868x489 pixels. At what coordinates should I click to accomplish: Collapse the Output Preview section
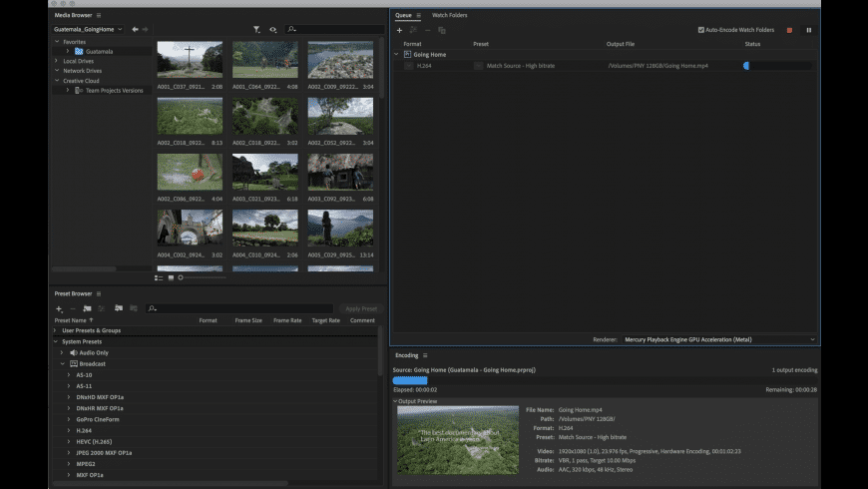(395, 401)
